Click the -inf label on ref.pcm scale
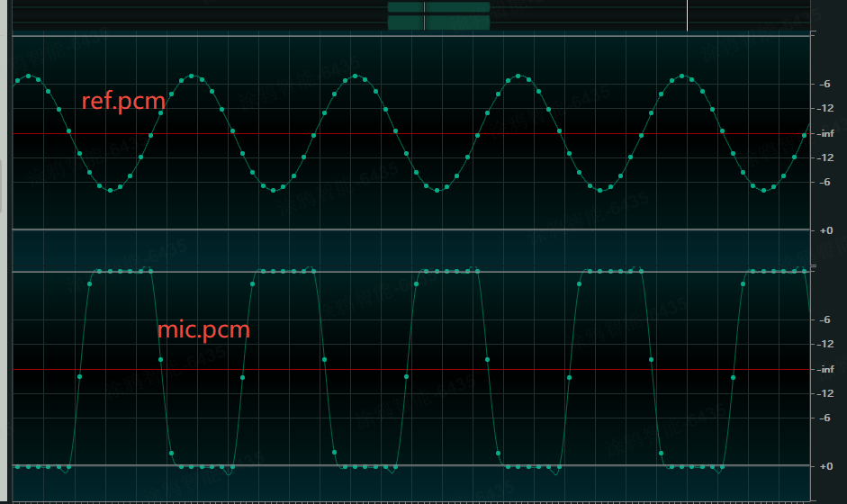Screen dimensions: 847x504 coord(826,133)
